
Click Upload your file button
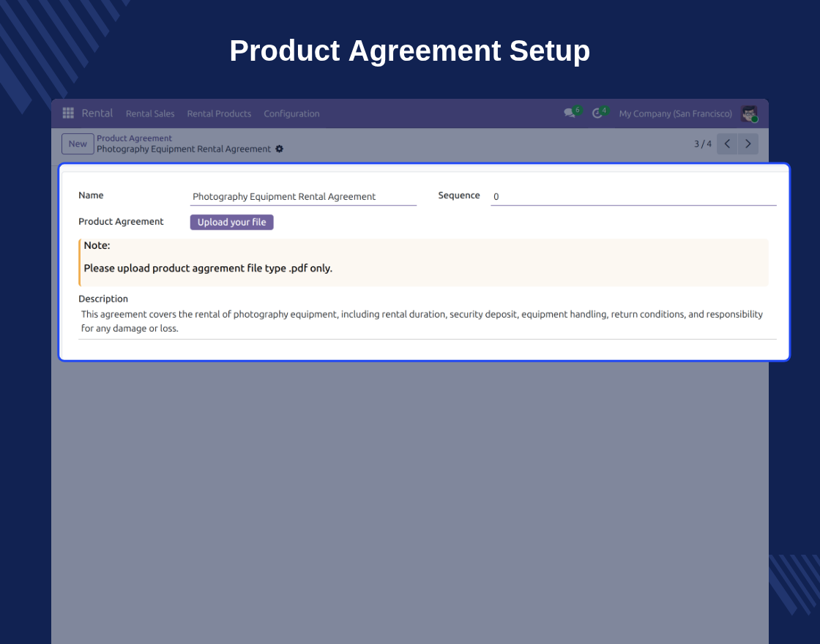(x=231, y=222)
